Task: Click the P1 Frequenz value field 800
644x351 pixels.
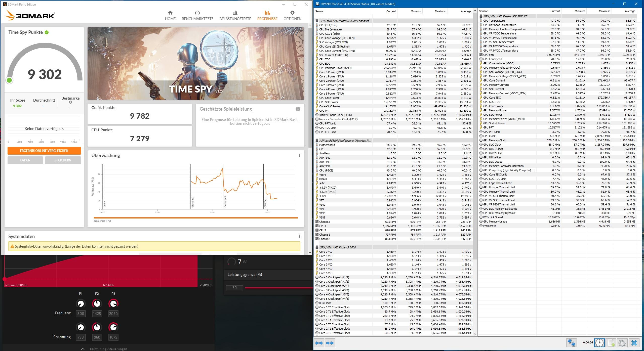Action: tap(80, 314)
